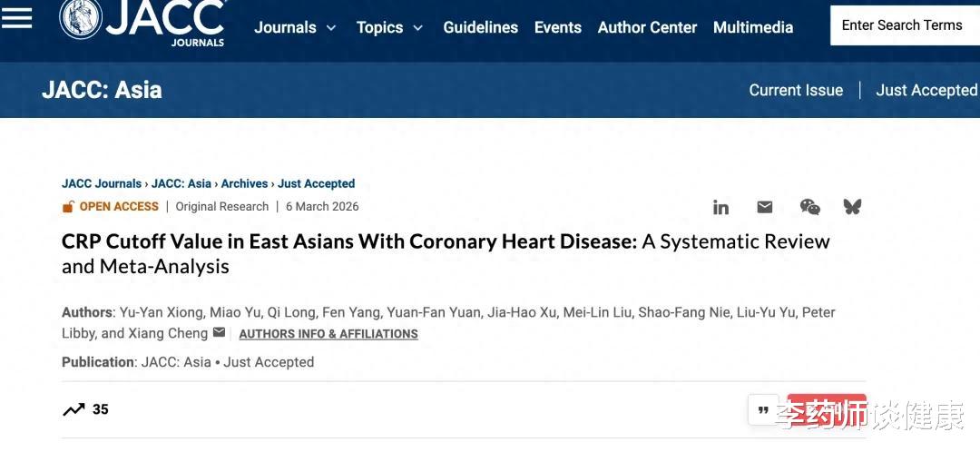
Task: Open the hamburger menu icon
Action: click(x=16, y=18)
